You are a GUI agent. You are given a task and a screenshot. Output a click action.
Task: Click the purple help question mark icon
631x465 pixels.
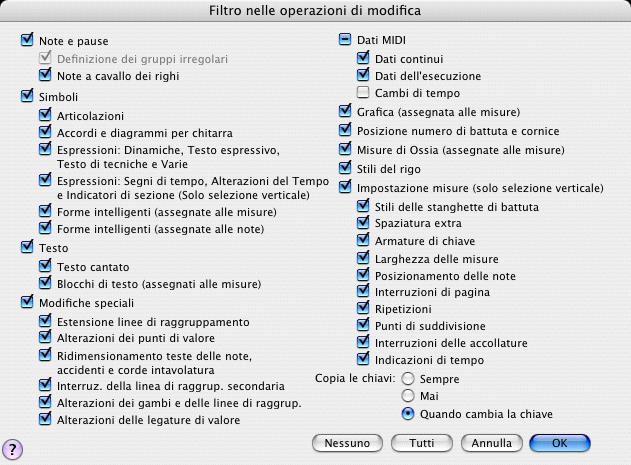[13, 446]
